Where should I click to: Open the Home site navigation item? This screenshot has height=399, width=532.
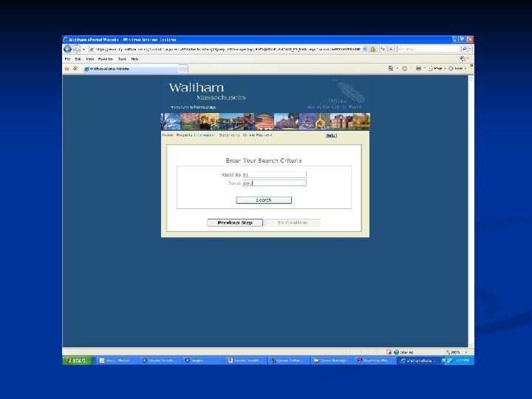(x=168, y=135)
